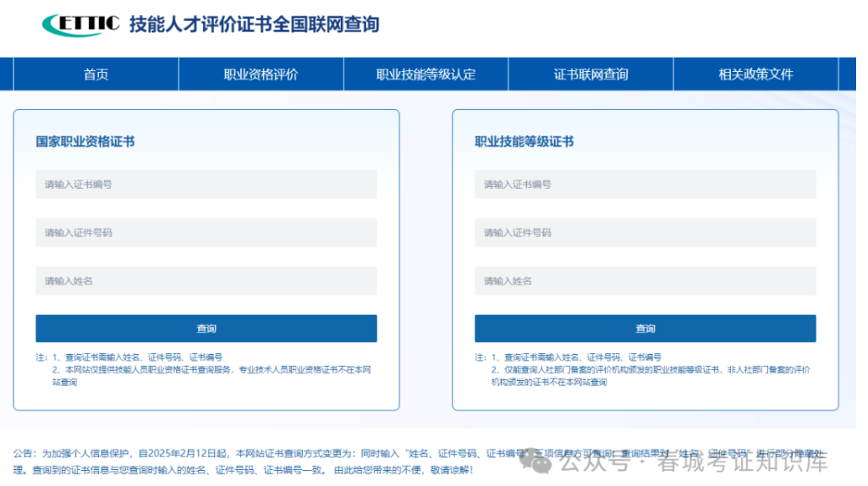
Task: Click name field in 国家职业资格证书 panel
Action: tap(206, 281)
